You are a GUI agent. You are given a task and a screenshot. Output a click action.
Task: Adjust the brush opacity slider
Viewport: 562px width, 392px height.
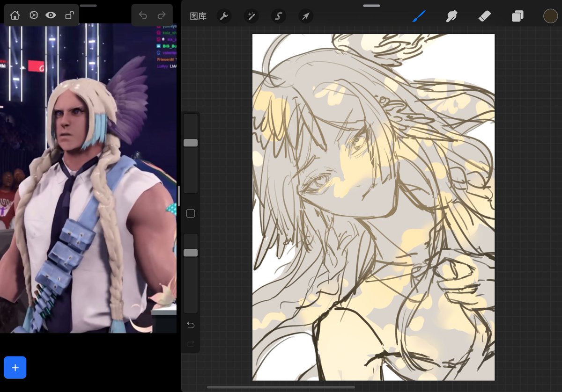coord(191,253)
